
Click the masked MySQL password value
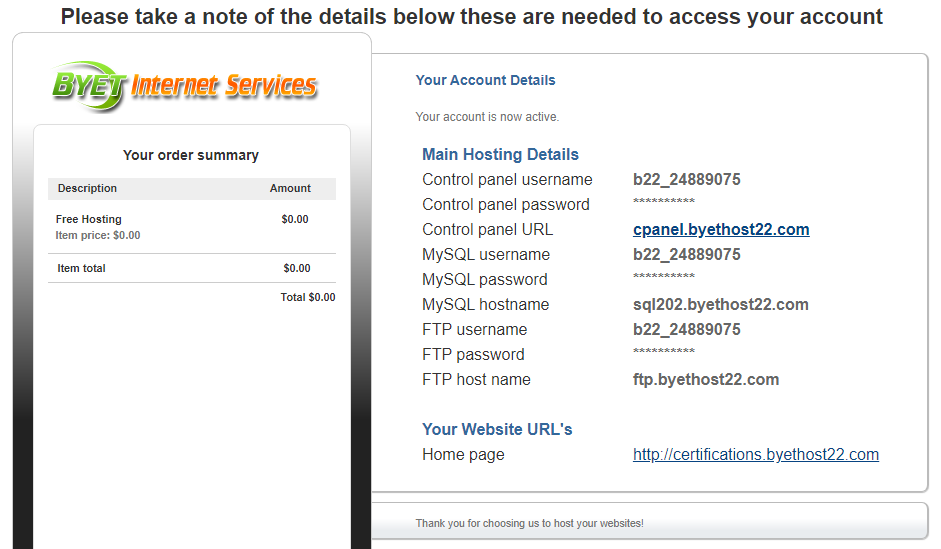click(x=664, y=277)
